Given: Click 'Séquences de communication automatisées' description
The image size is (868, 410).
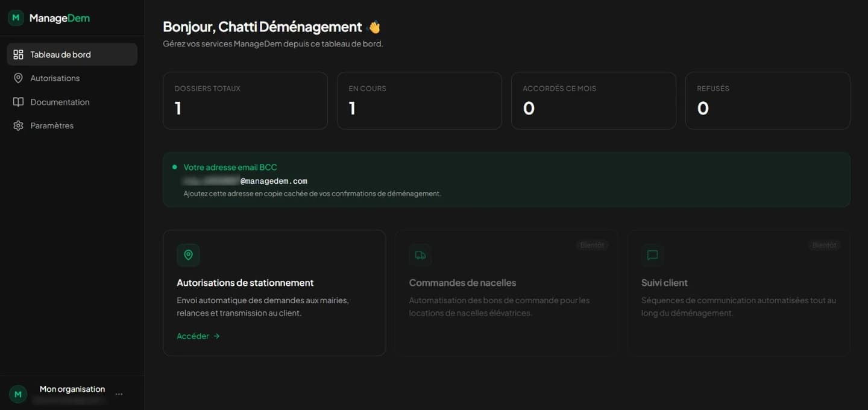Looking at the screenshot, I should coord(738,306).
